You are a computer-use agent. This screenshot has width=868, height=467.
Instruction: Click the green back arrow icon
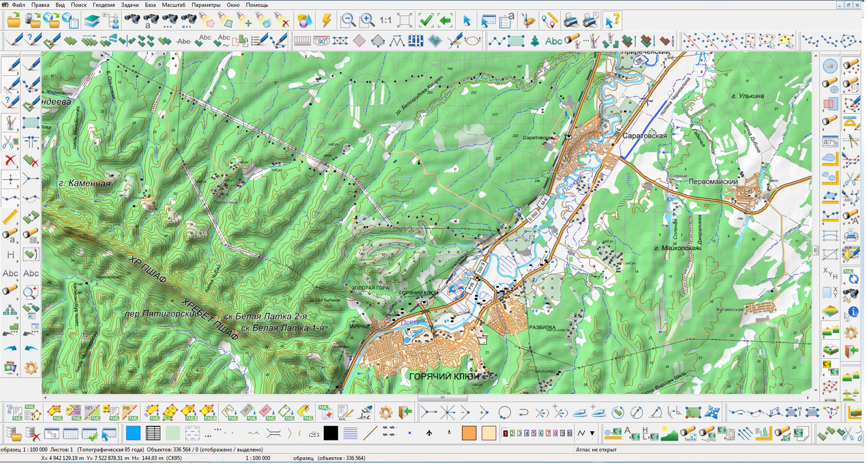(445, 20)
